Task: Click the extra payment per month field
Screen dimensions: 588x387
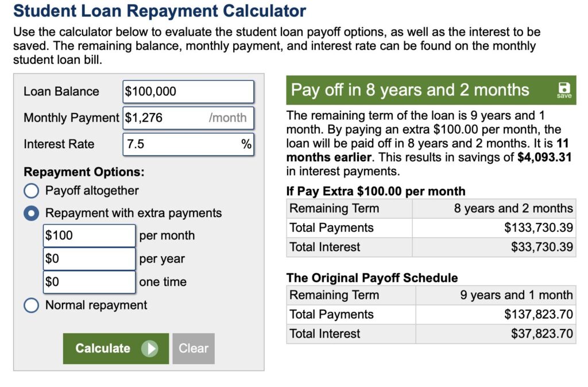Action: tap(89, 235)
